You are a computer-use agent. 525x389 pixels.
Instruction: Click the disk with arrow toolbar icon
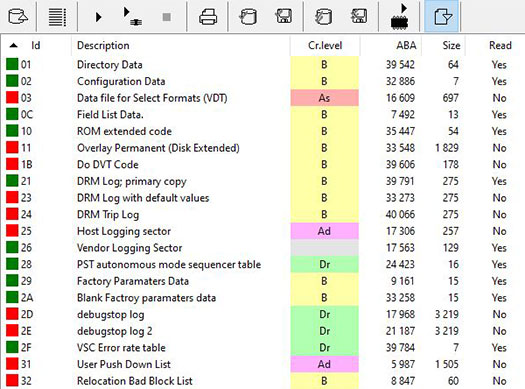click(18, 16)
